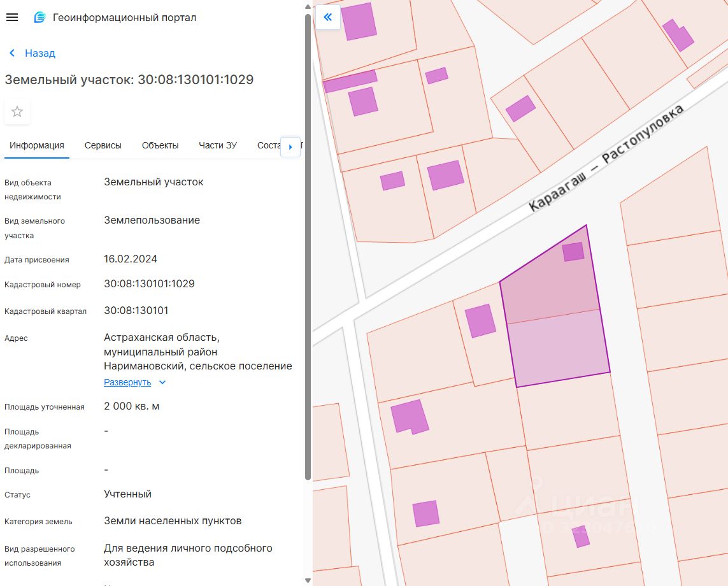
Task: Click the scroll-down arrow of the panel
Action: click(308, 580)
